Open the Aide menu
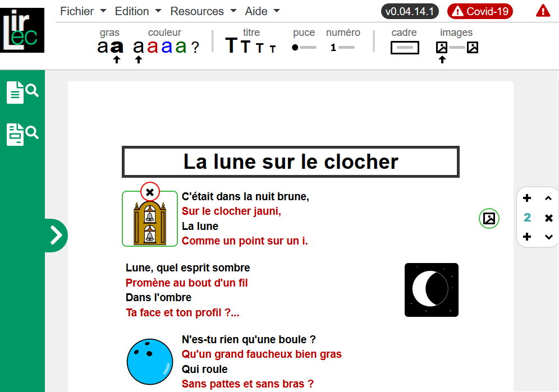559x392 pixels. (262, 11)
